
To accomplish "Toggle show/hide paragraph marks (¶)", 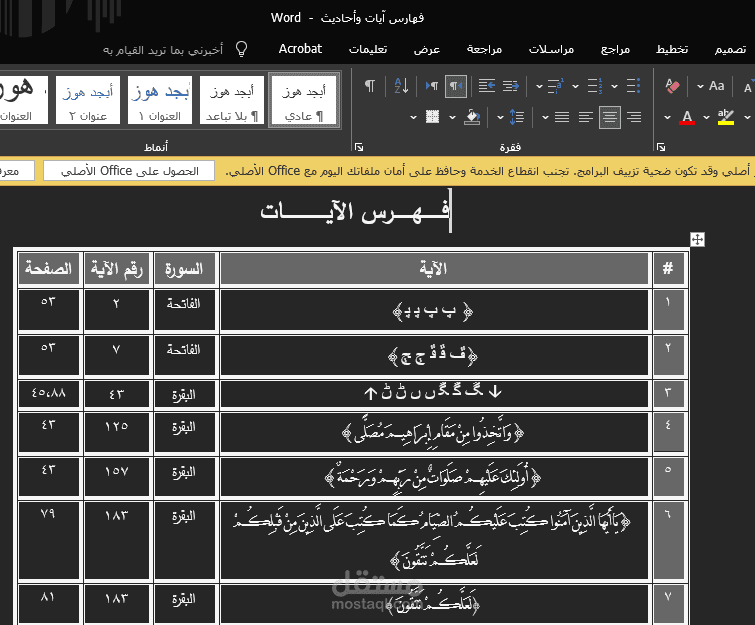I will [369, 86].
